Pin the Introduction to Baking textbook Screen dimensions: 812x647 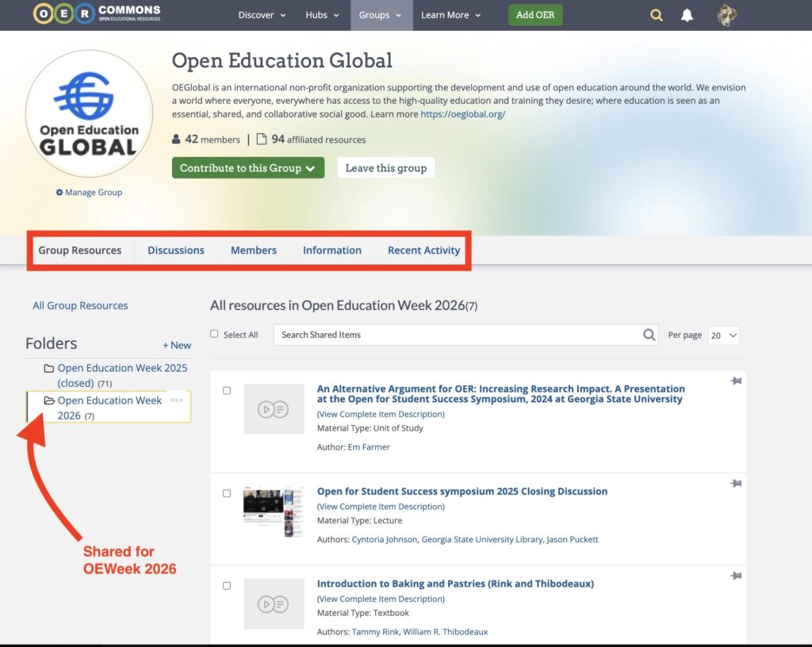click(x=735, y=576)
